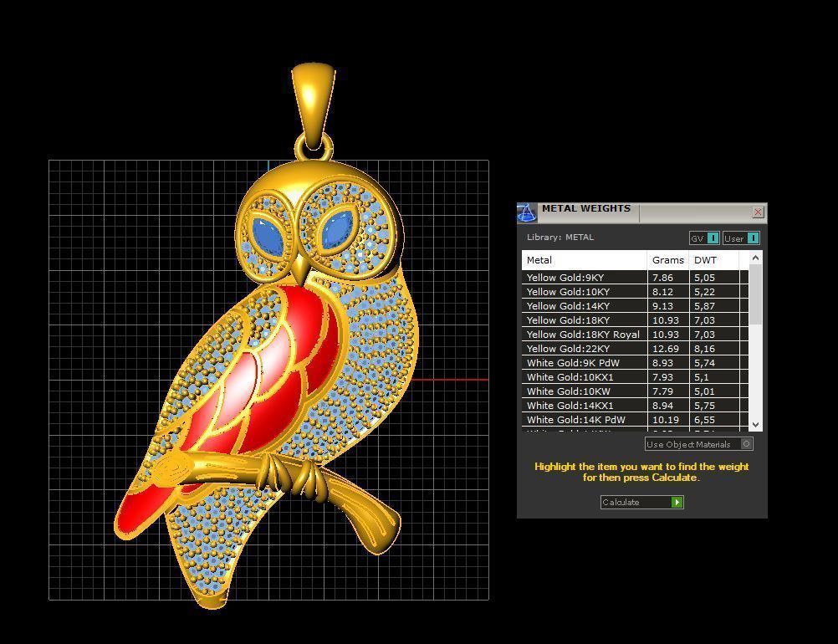Click the scroll up arrow of metal list
Viewport: 838px width, 644px height.
(x=755, y=258)
